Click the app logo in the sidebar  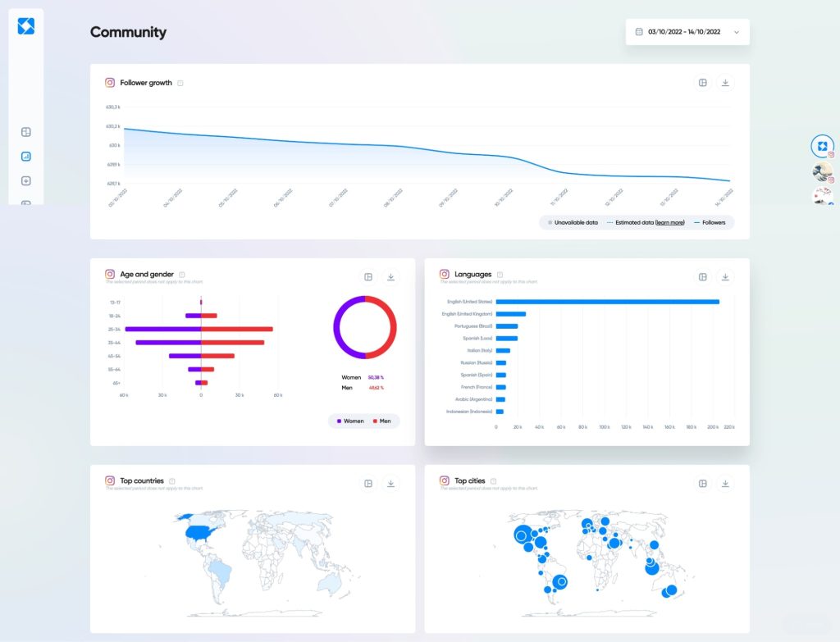click(25, 26)
